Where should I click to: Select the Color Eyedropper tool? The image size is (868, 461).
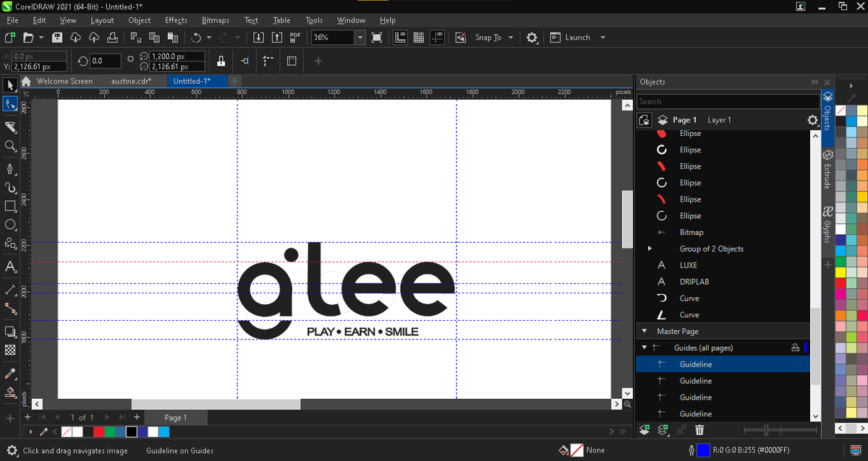coord(10,374)
